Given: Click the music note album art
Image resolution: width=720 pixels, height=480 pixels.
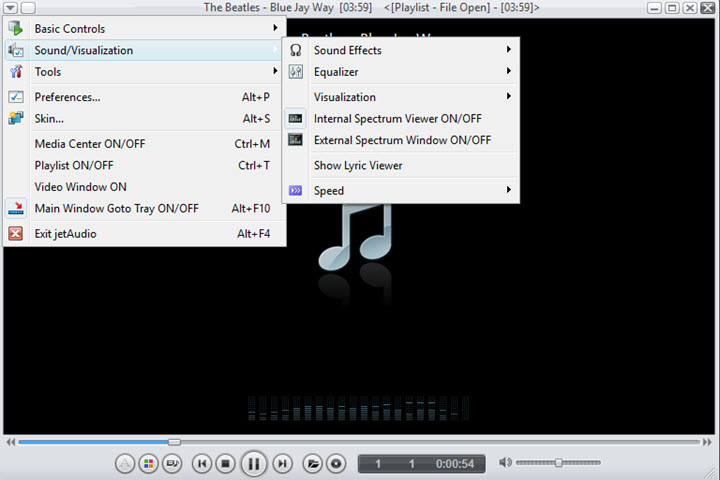Looking at the screenshot, I should tap(355, 237).
